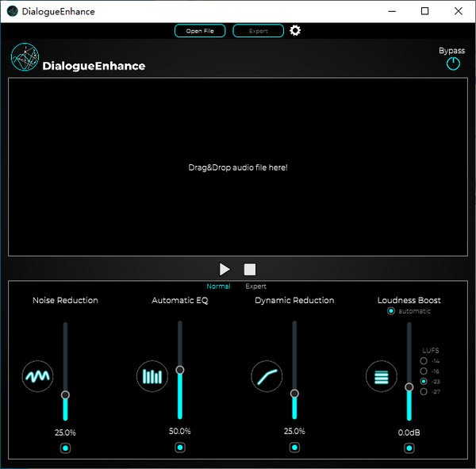Select the automatic loudness radio option
The width and height of the screenshot is (476, 469).
[391, 311]
